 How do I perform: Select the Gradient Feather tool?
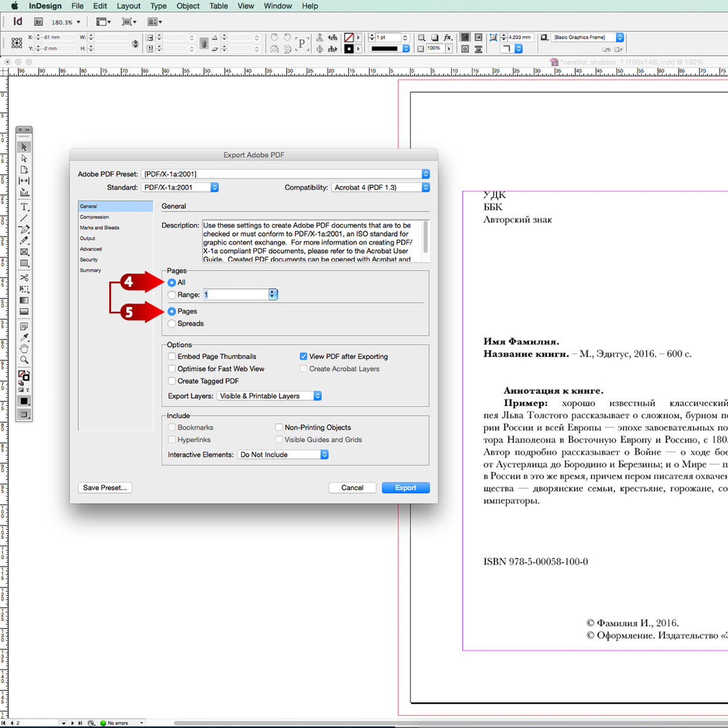pos(24,312)
